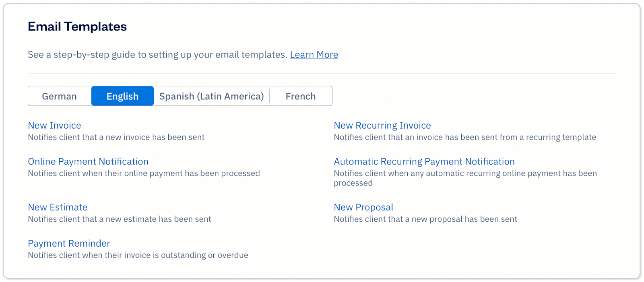Open the Spanish (Latin America) tab

tap(211, 96)
